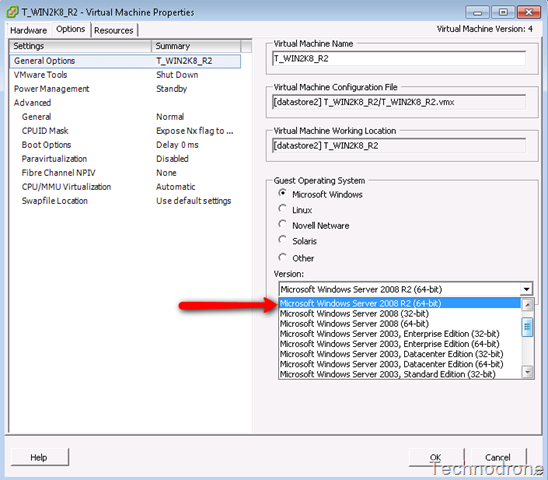Minimize the Virtual Machine Properties window
Image resolution: width=548 pixels, height=480 pixels.
(x=477, y=13)
